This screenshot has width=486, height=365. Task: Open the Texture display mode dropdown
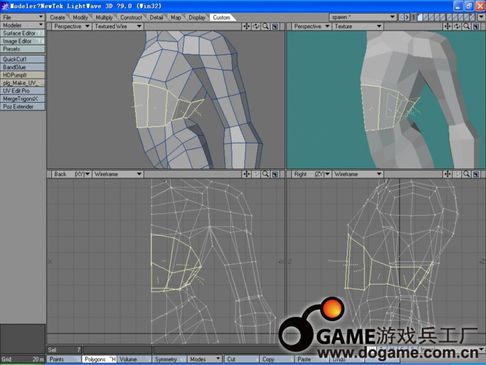358,26
